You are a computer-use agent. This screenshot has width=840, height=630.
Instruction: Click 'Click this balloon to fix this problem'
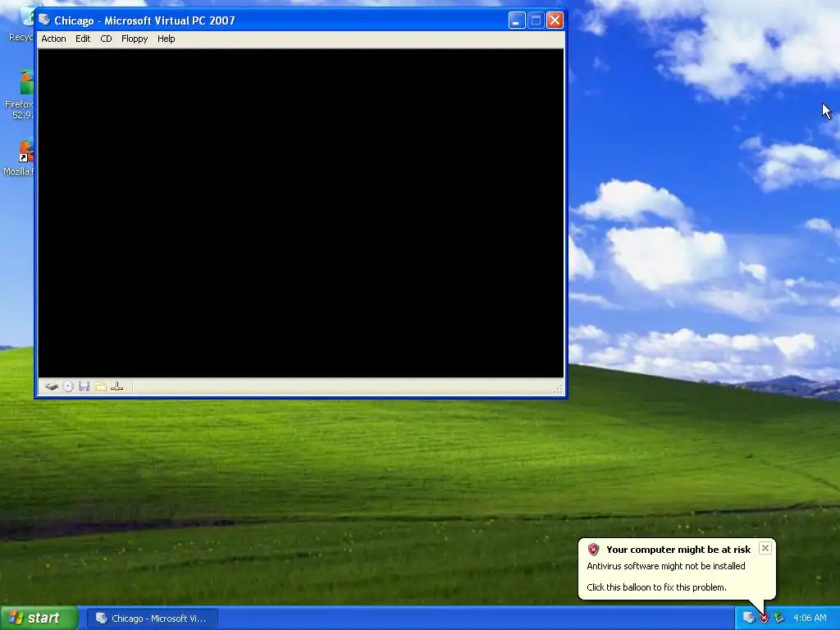coord(656,587)
